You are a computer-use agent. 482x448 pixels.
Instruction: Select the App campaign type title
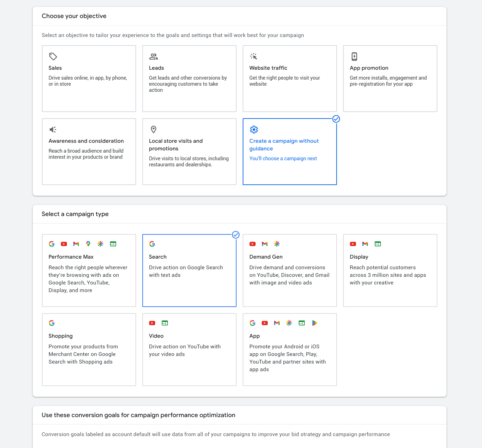[255, 336]
